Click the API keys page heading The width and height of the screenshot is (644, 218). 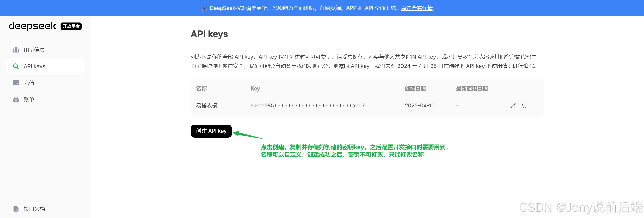tap(209, 34)
